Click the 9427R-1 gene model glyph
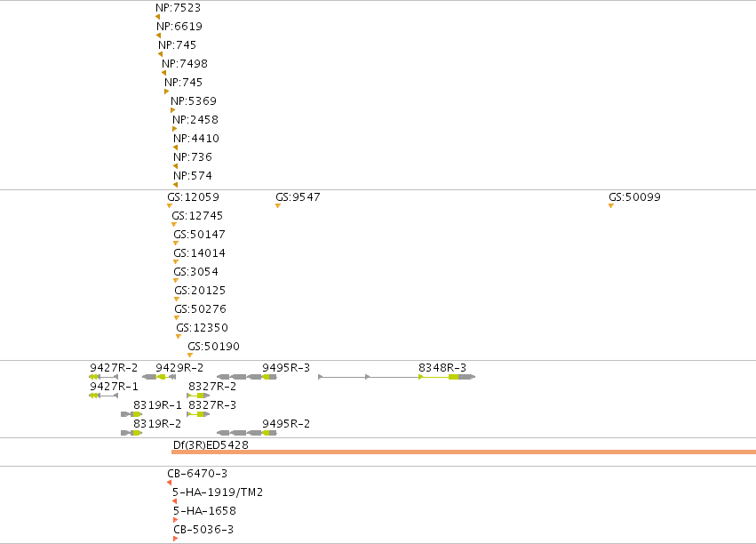Image resolution: width=756 pixels, height=544 pixels. pos(104,396)
